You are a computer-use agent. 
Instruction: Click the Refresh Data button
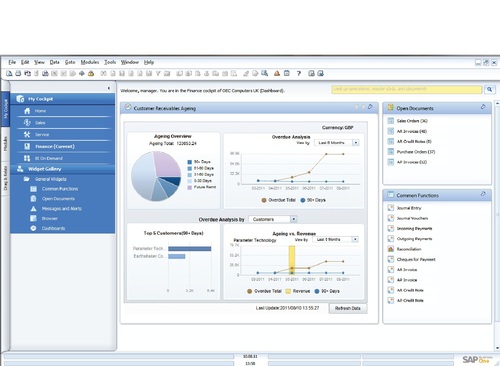[348, 308]
